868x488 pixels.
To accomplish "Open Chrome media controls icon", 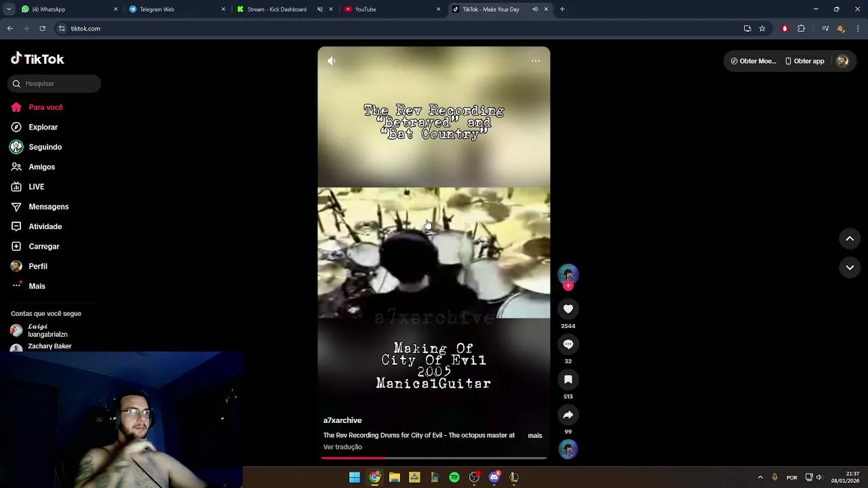I will click(x=825, y=28).
